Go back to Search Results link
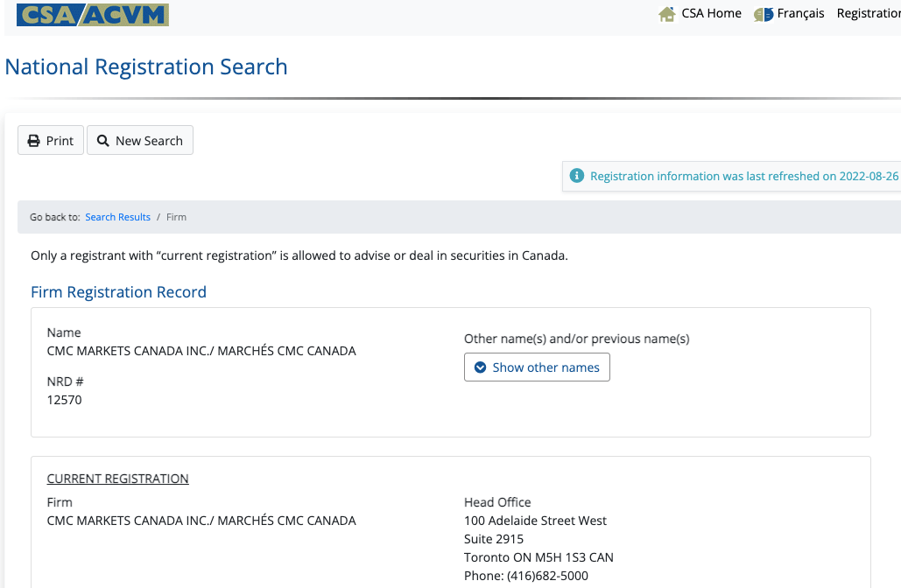The image size is (901, 588). 118,217
